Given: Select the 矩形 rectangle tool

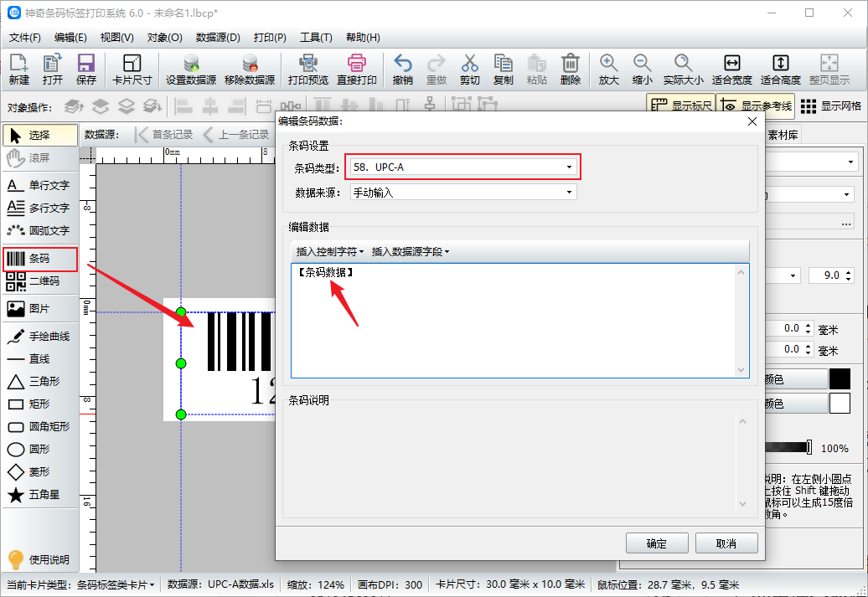Looking at the screenshot, I should [x=40, y=404].
